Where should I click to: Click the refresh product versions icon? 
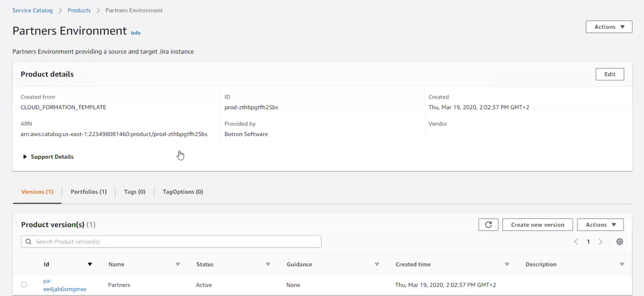click(x=488, y=224)
